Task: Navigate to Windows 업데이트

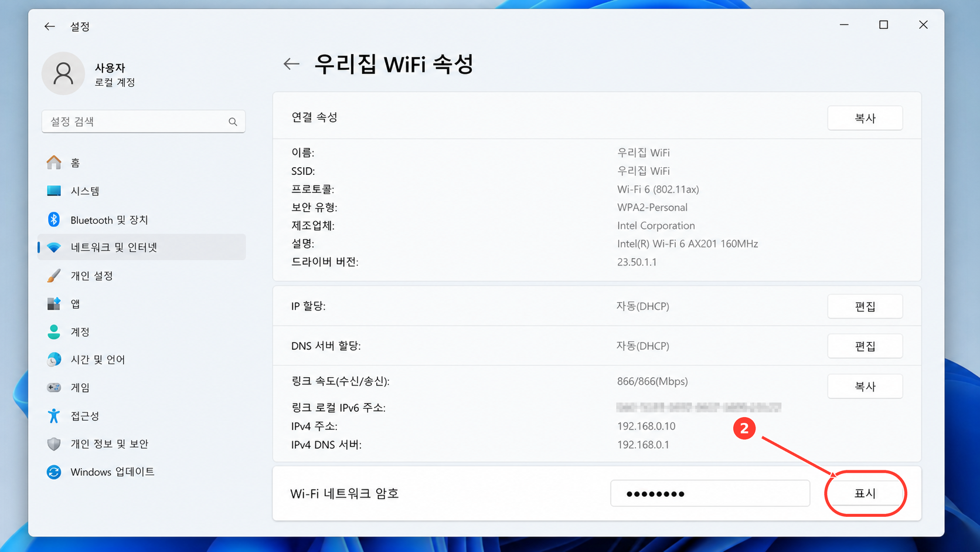Action: point(142,472)
